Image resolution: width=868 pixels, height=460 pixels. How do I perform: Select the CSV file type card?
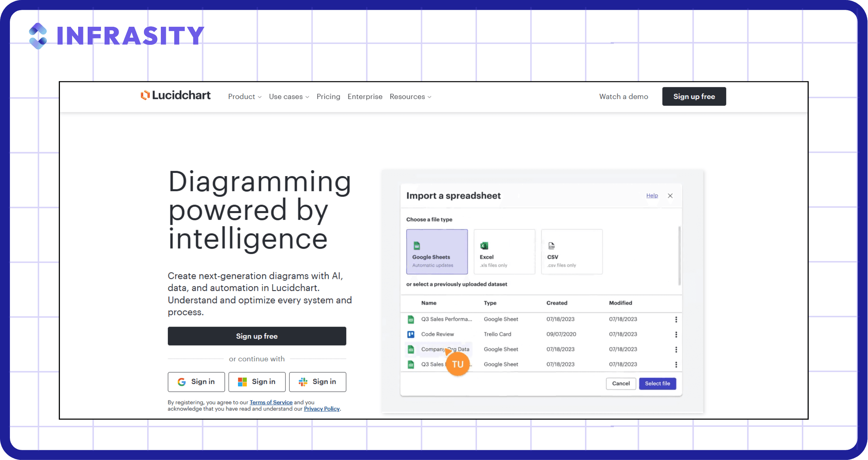click(x=572, y=252)
